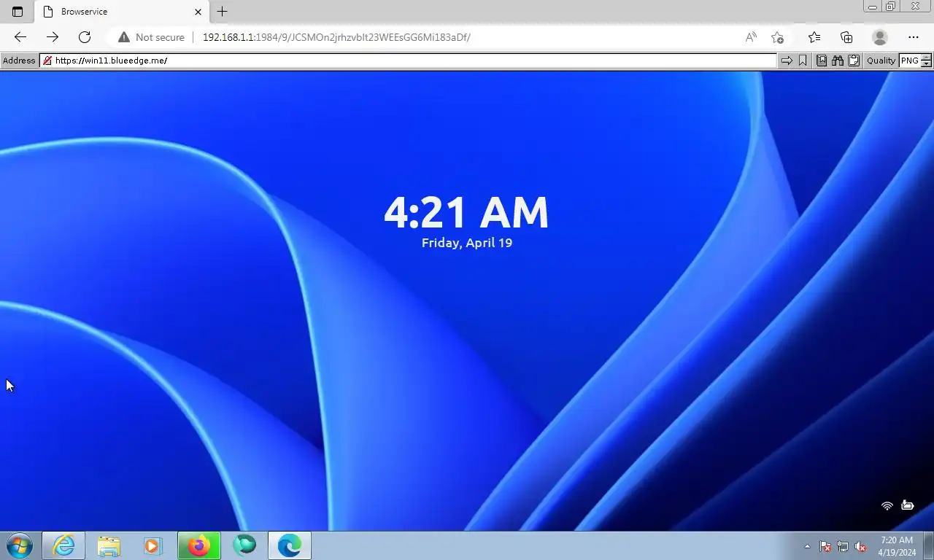Show Not secure site information
The height and width of the screenshot is (560, 934).
[x=152, y=37]
